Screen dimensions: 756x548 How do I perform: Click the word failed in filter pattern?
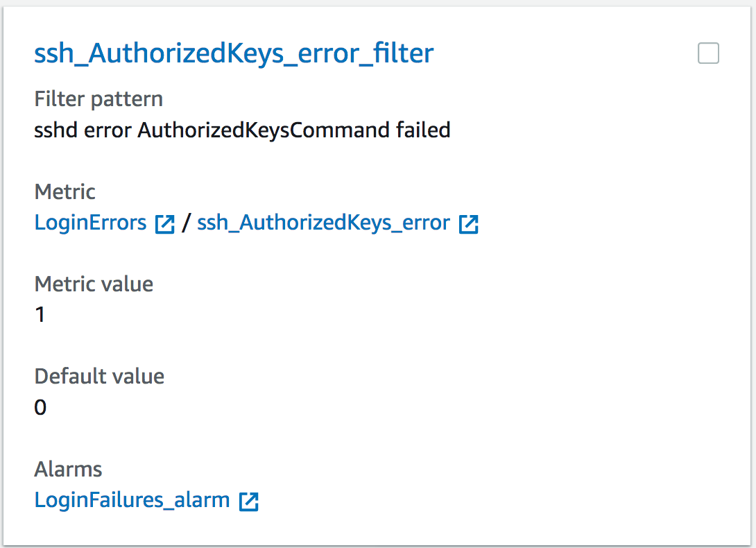[423, 130]
